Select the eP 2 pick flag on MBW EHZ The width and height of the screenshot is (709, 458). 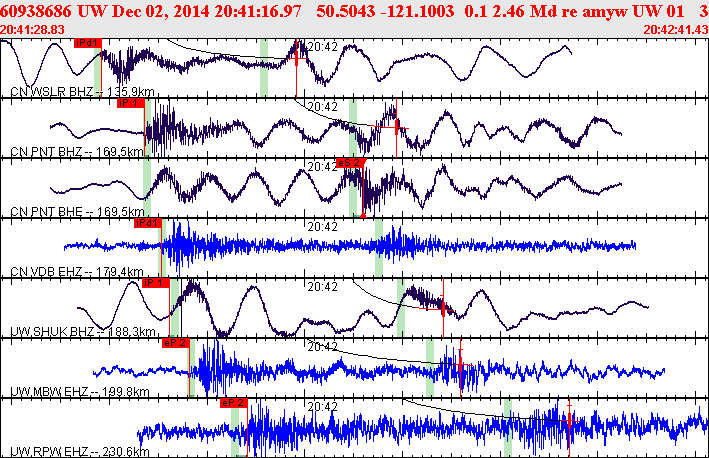176,343
